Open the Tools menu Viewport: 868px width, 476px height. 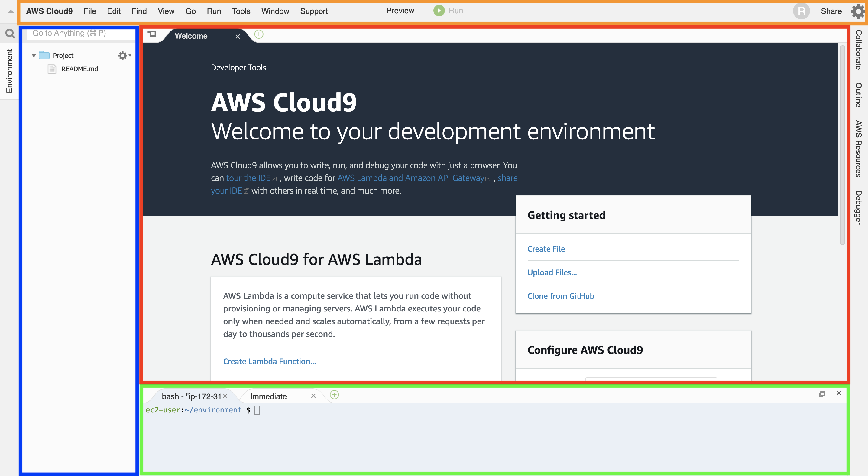[241, 11]
